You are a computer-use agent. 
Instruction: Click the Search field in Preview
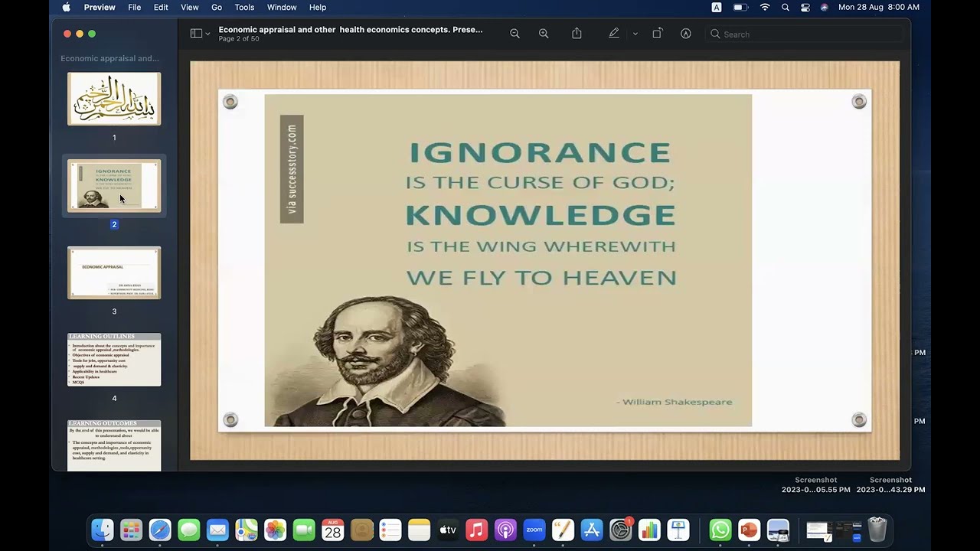coord(804,34)
